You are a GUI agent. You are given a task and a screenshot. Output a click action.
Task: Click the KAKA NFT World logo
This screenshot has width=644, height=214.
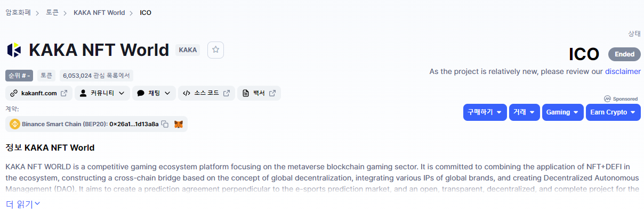pyautogui.click(x=14, y=50)
